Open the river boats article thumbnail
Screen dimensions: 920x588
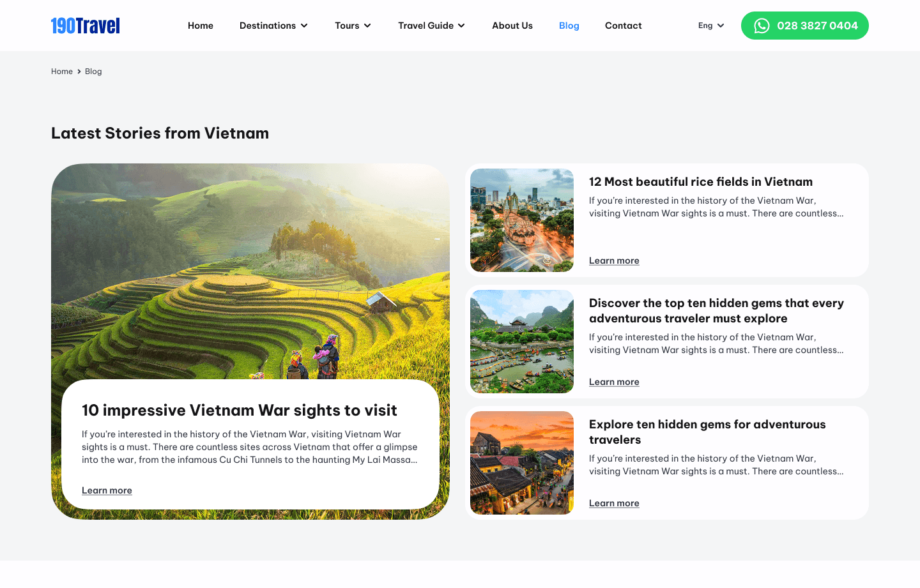(x=522, y=342)
